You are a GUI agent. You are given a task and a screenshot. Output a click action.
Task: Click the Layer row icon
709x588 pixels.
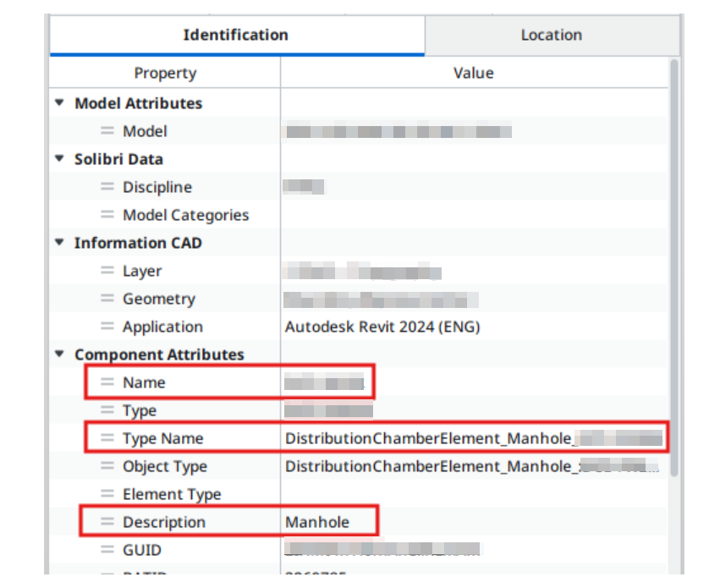(107, 271)
